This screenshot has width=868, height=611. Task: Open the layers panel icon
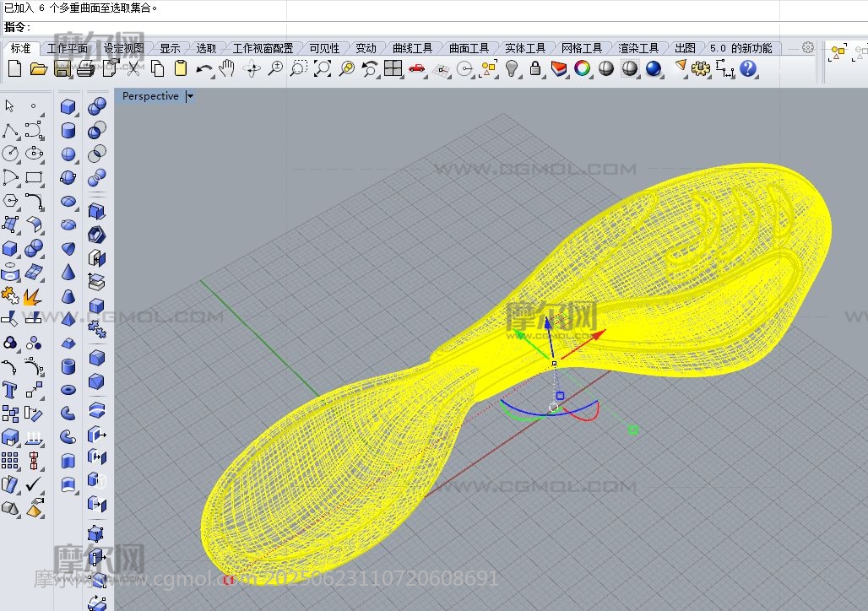tap(559, 68)
